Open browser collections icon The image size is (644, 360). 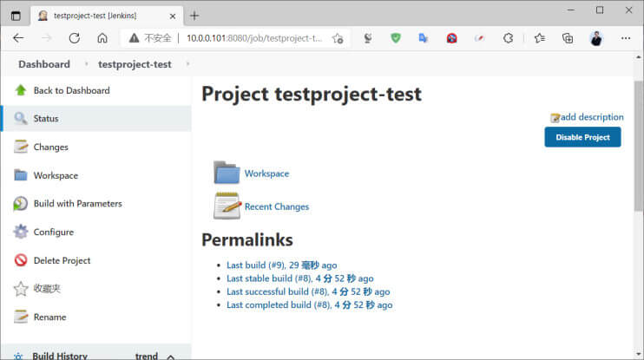click(568, 38)
